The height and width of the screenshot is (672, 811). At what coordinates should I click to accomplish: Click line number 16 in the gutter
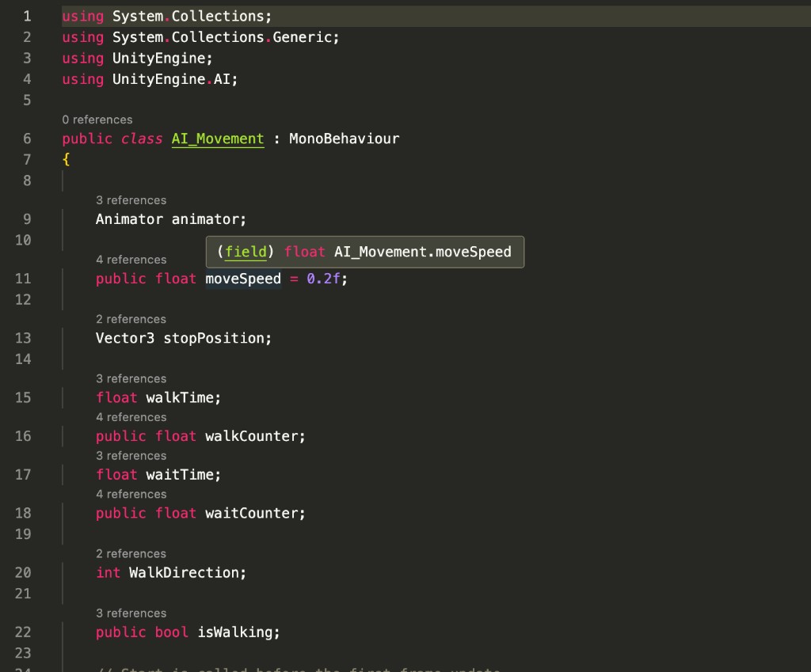click(23, 436)
